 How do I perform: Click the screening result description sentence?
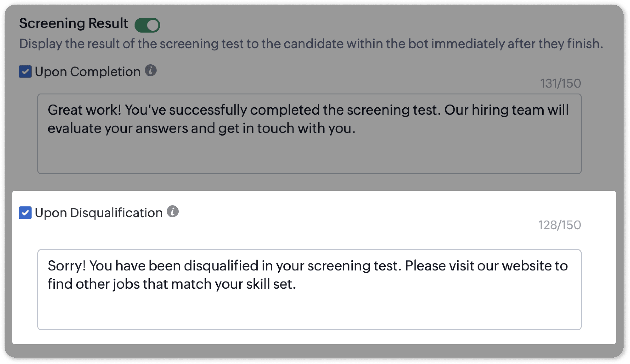tap(311, 44)
